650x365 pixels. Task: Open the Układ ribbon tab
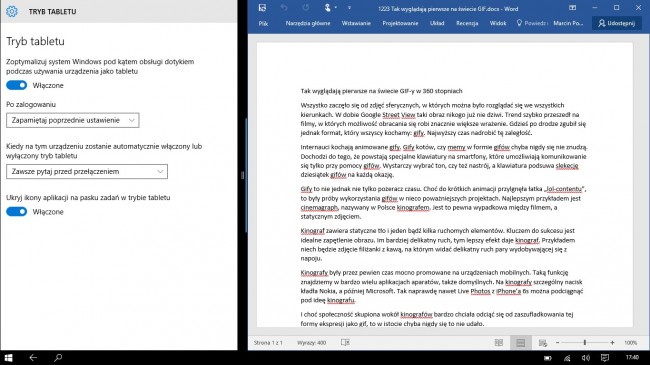[x=437, y=24]
